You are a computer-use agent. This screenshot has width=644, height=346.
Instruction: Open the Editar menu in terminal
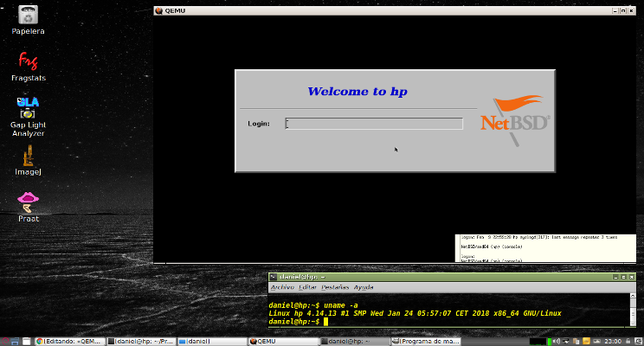307,286
